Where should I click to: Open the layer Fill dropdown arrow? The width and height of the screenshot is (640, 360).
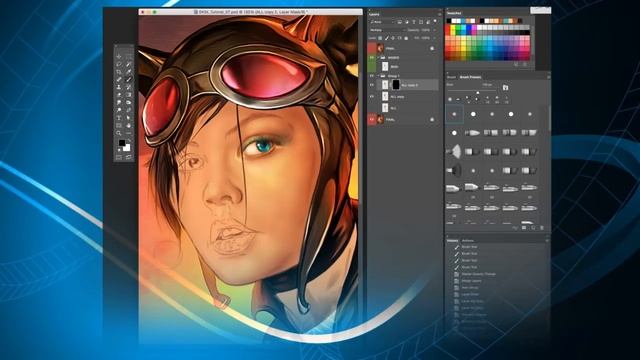coord(435,38)
